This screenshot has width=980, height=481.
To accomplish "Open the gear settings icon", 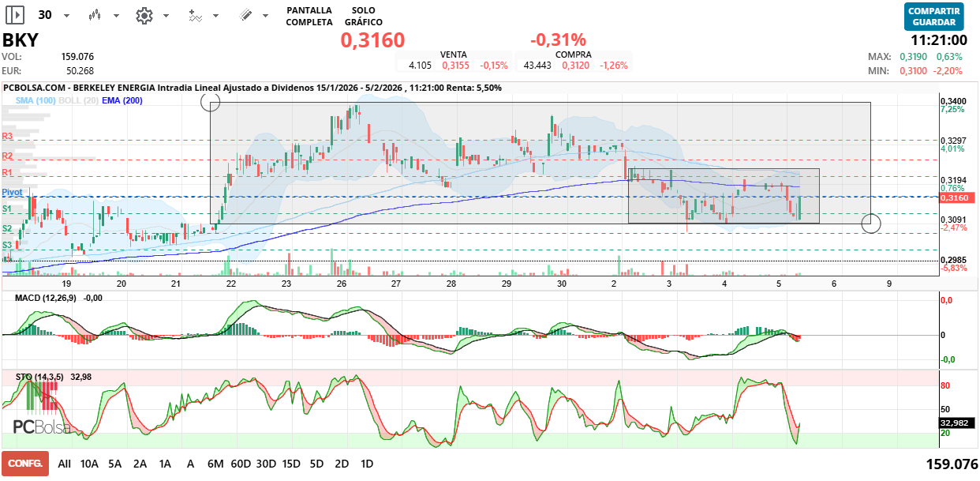I will tap(144, 15).
